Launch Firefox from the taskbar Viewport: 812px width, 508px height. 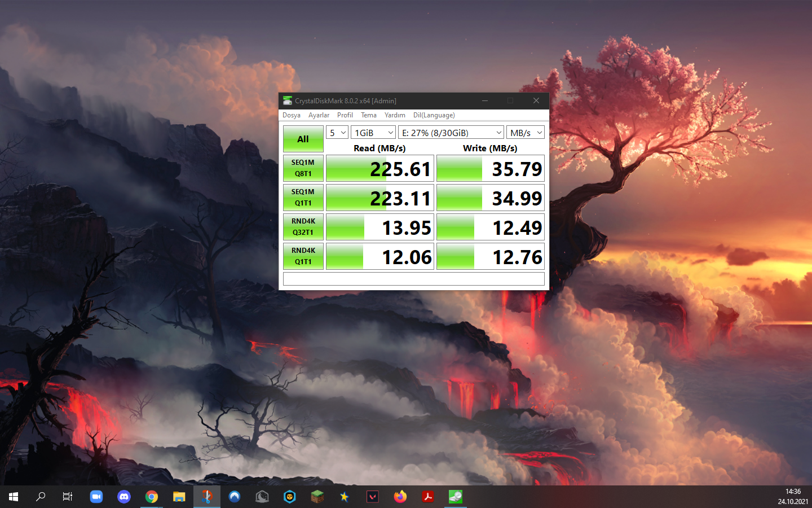coord(400,497)
